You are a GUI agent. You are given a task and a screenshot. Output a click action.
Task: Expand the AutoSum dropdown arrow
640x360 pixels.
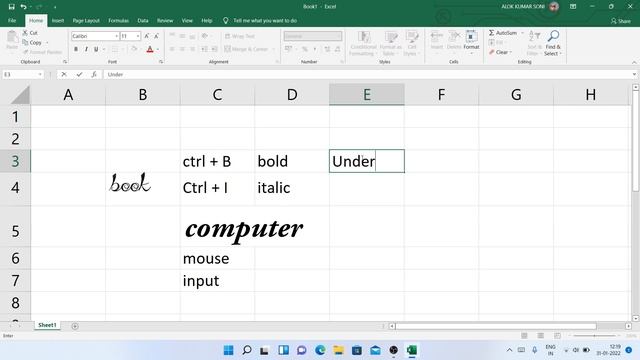tap(522, 33)
